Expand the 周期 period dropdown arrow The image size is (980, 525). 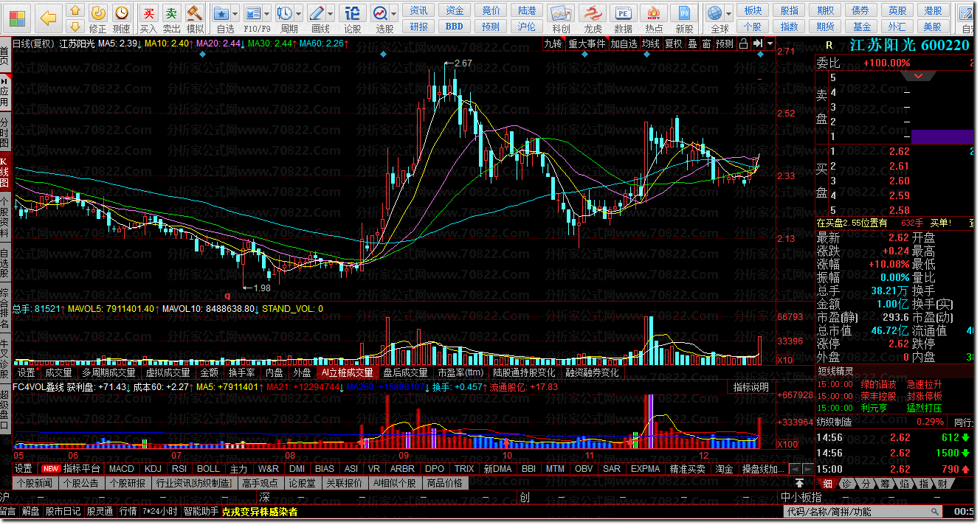[298, 14]
